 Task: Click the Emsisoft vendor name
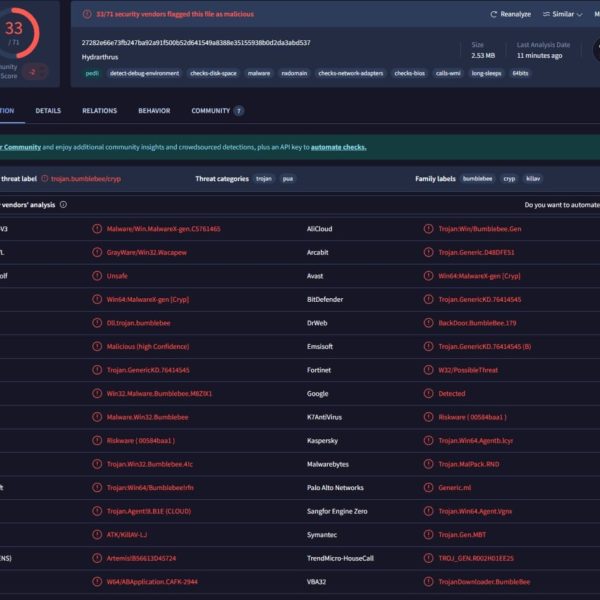[320, 347]
